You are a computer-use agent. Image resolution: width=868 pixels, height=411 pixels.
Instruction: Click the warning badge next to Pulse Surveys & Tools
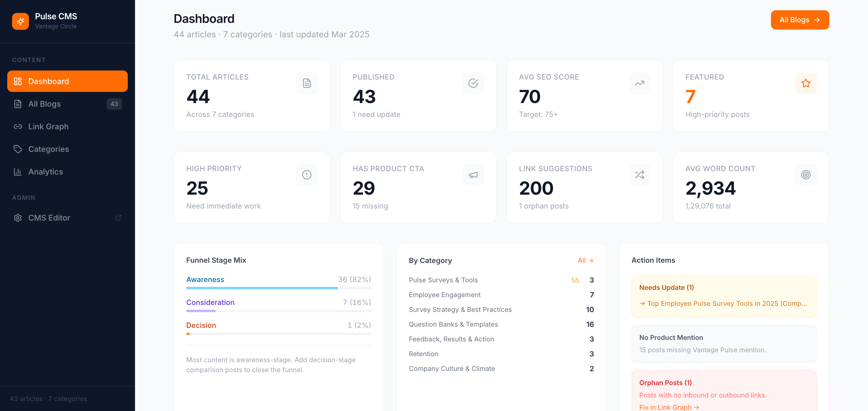click(x=575, y=280)
